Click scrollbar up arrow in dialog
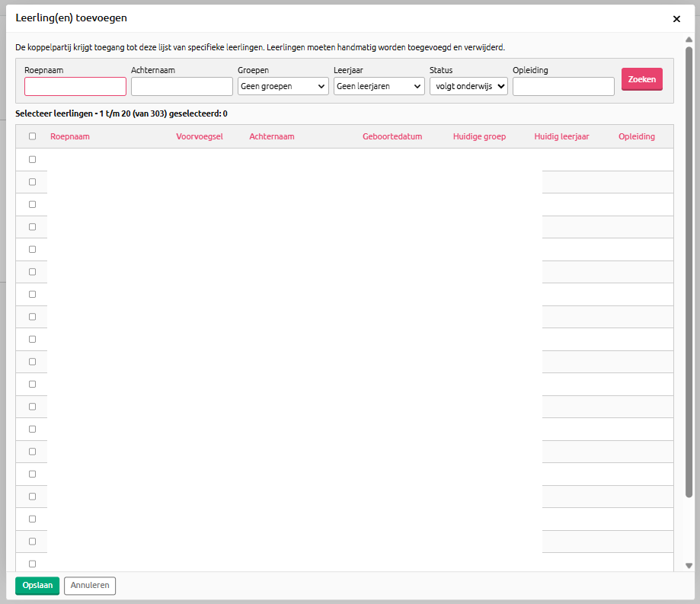Screen dimensions: 700x604 (x=689, y=40)
